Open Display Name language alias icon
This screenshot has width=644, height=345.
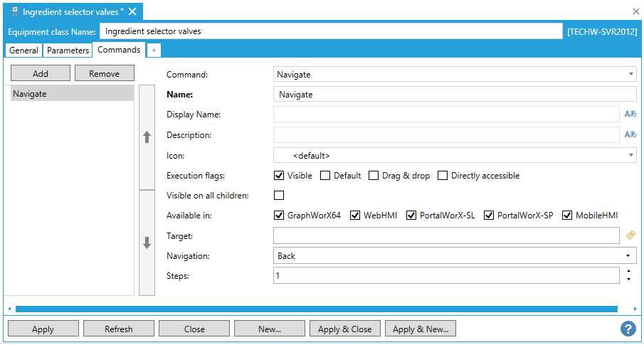[630, 114]
